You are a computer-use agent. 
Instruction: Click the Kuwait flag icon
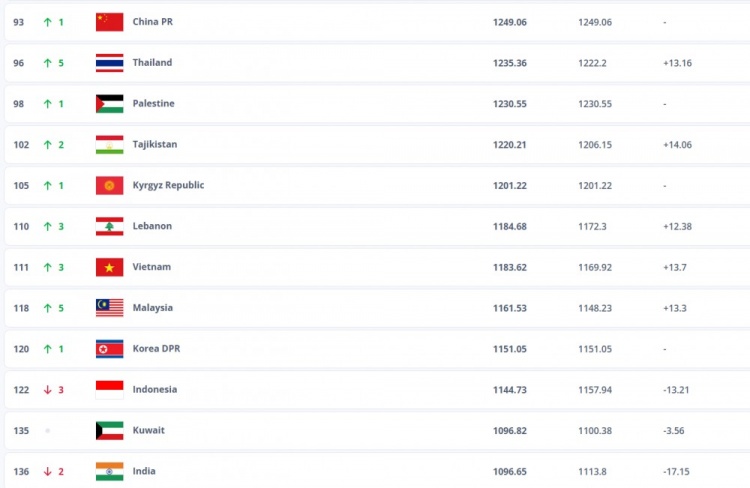pyautogui.click(x=109, y=430)
